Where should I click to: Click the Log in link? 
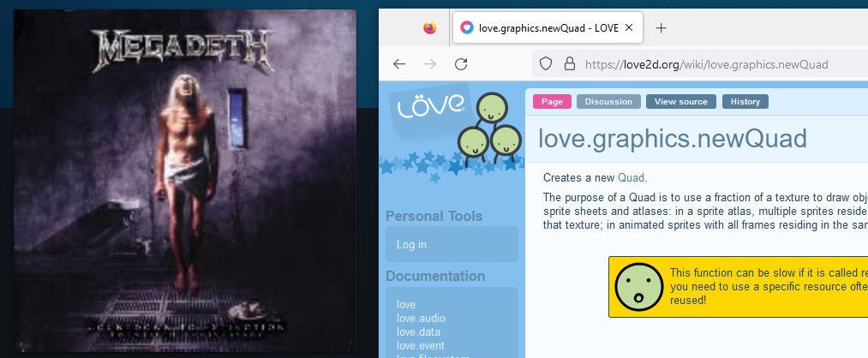click(411, 245)
